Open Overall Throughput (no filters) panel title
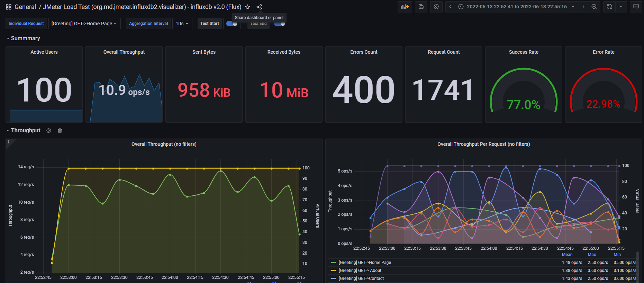This screenshot has height=283, width=644. click(164, 144)
